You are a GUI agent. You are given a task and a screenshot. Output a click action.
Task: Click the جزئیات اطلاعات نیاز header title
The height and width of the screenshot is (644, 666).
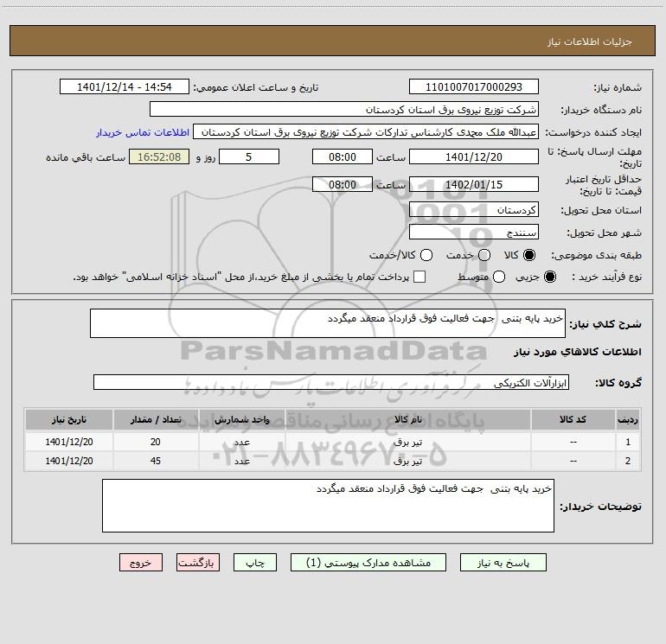coord(590,41)
